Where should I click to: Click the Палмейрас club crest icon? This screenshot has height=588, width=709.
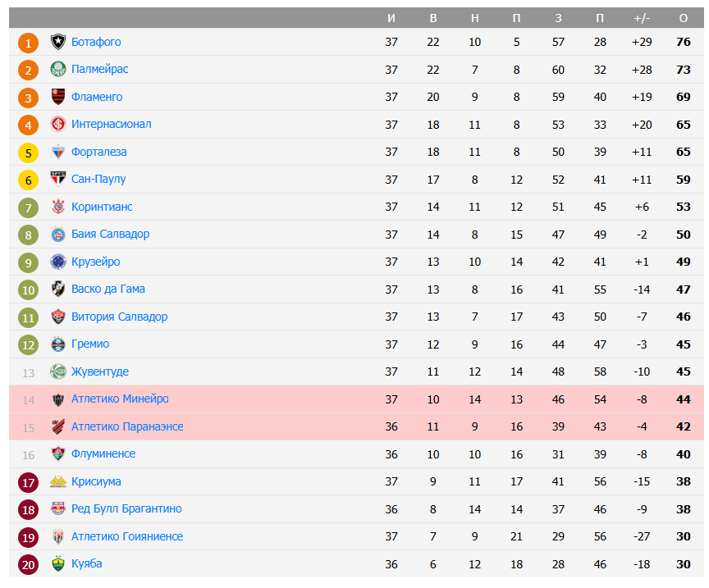[57, 70]
